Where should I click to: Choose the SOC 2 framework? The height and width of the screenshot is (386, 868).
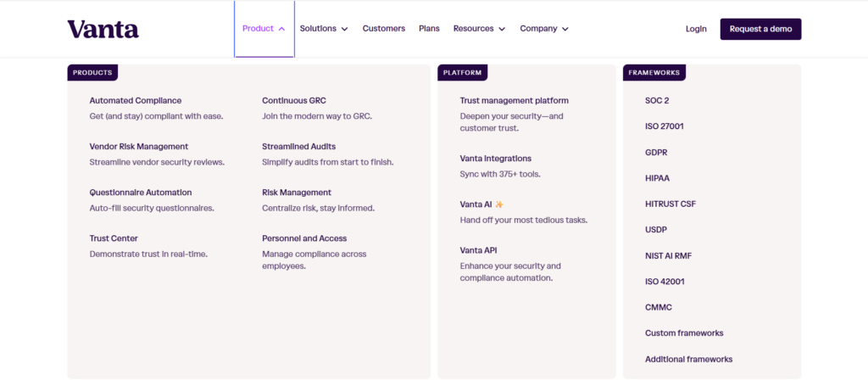click(657, 101)
